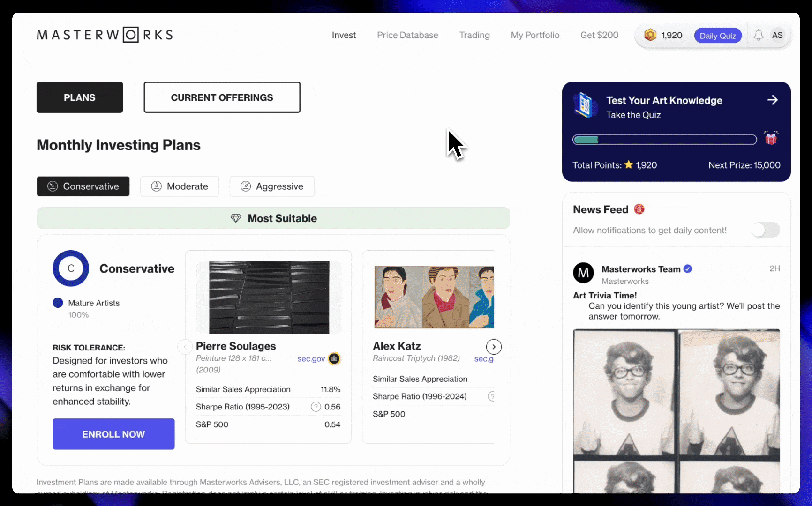The width and height of the screenshot is (812, 506).
Task: Click the Masterworks Team author name
Action: pyautogui.click(x=641, y=269)
